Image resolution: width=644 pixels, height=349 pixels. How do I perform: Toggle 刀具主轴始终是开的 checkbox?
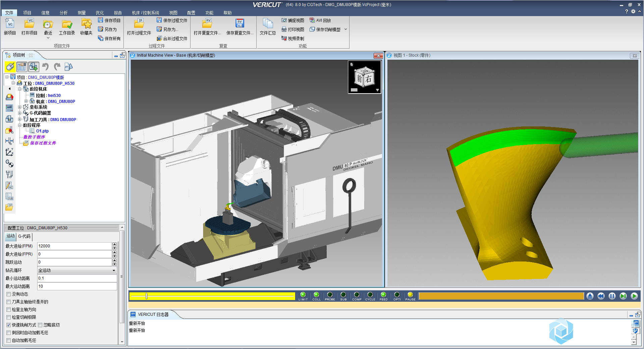pos(9,302)
